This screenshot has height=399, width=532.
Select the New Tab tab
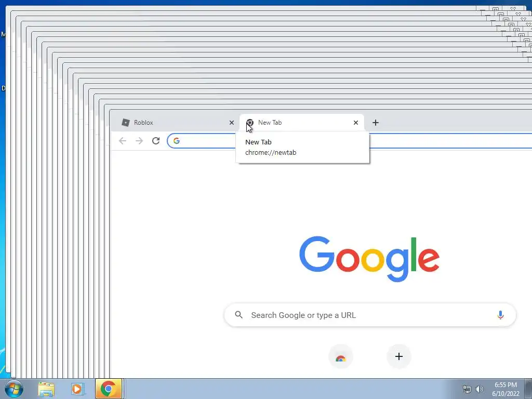pos(302,123)
